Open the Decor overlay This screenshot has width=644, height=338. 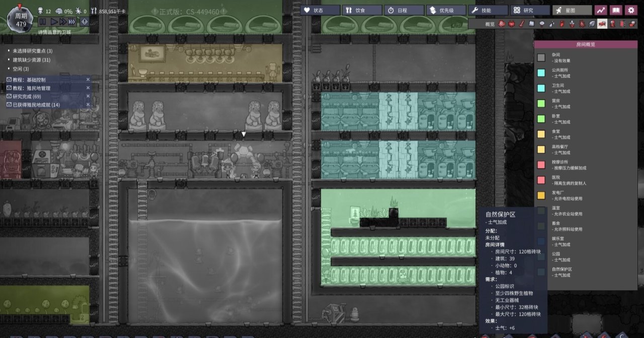coord(572,24)
